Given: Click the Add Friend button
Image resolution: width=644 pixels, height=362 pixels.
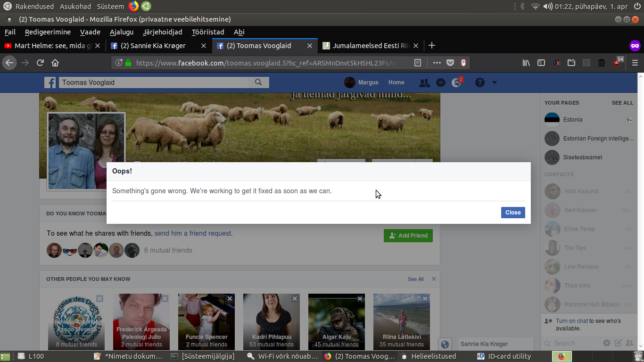Looking at the screenshot, I should click(x=408, y=236).
